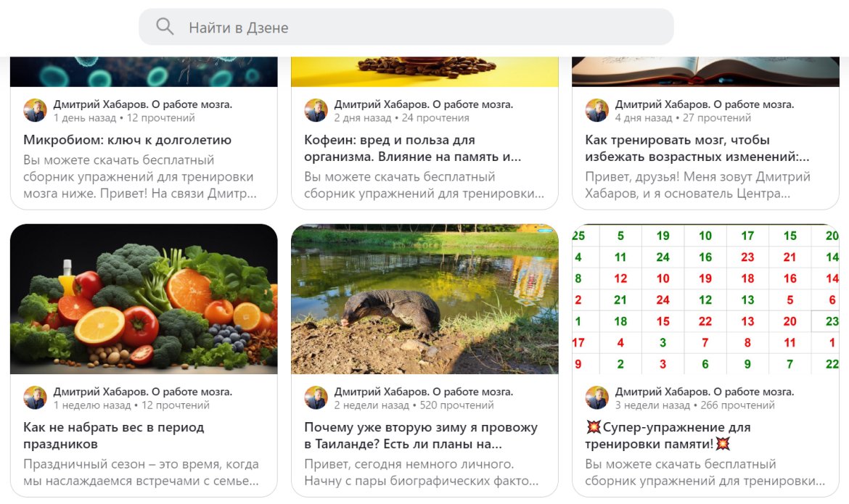Focus the 'Найти в Дзене' search field
Viewport: 849px width, 504px height.
[x=406, y=27]
